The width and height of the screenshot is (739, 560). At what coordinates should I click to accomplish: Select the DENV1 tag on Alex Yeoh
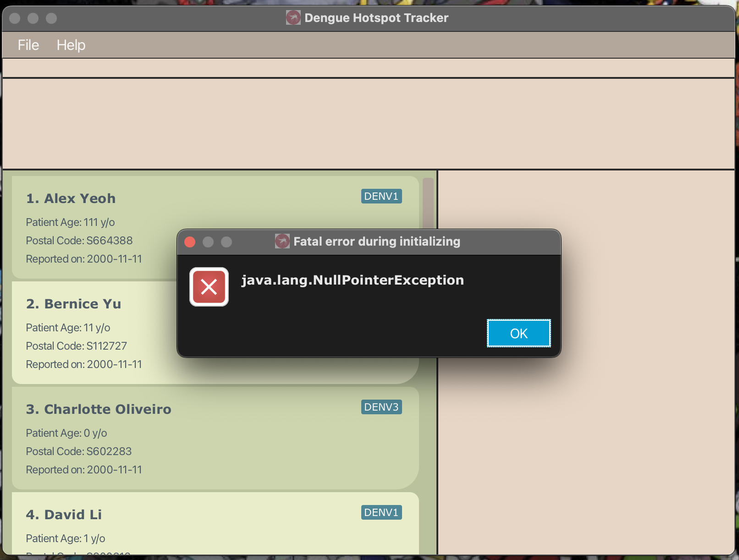pos(381,196)
